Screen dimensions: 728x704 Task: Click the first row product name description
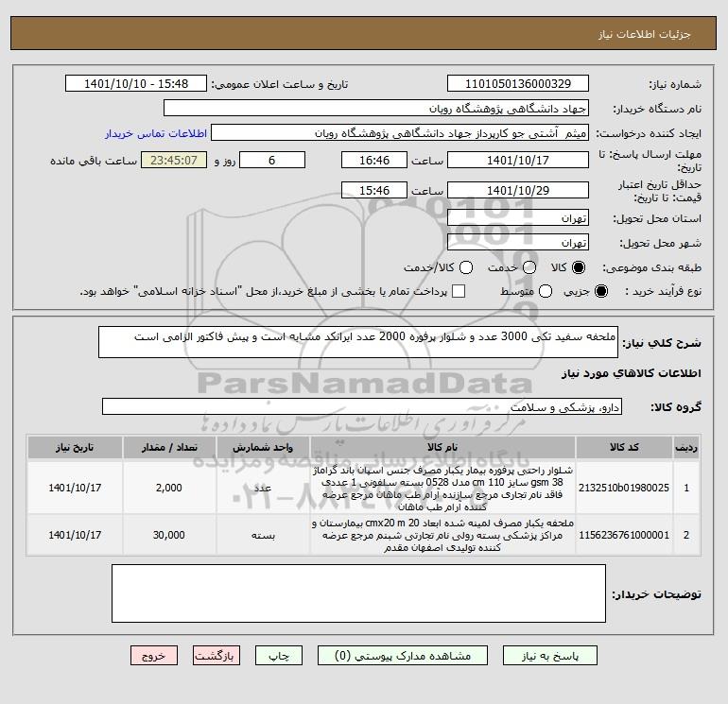(x=442, y=489)
